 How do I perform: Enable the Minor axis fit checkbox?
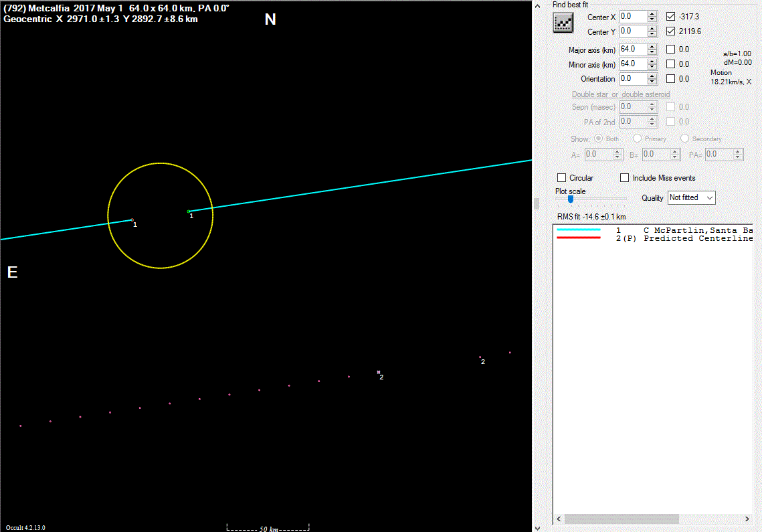click(x=670, y=64)
